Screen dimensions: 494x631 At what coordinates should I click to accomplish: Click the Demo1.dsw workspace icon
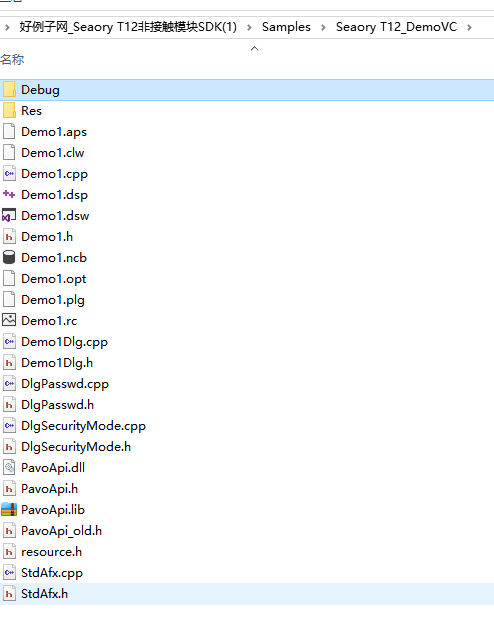9,216
